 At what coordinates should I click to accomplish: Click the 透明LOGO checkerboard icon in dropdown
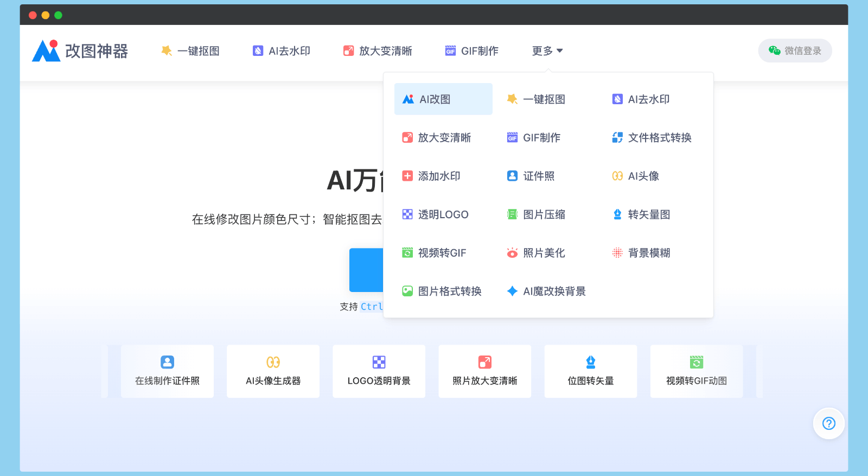tap(407, 214)
